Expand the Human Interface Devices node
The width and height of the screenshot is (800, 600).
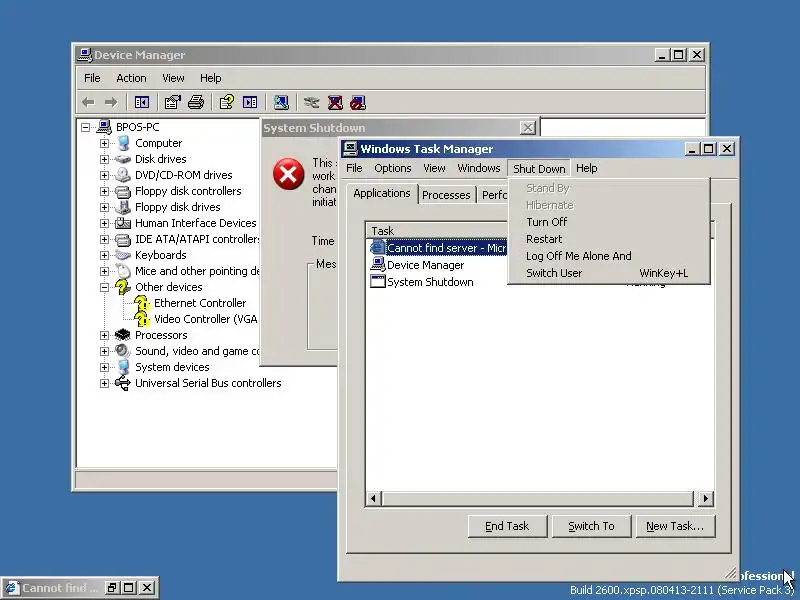pyautogui.click(x=105, y=223)
